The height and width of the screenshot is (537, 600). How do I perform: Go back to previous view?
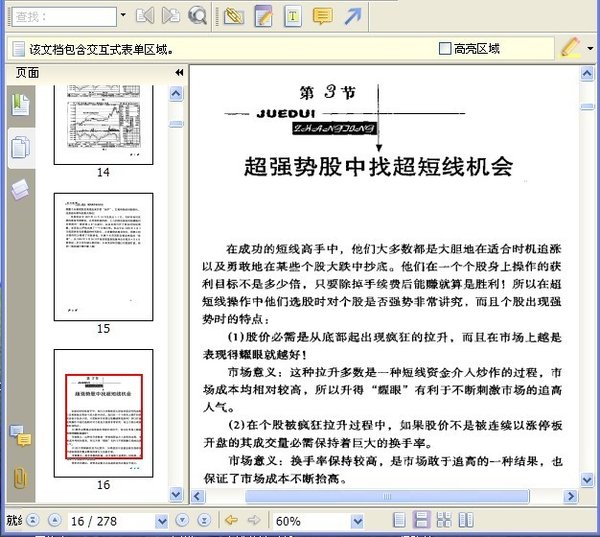pos(232,520)
